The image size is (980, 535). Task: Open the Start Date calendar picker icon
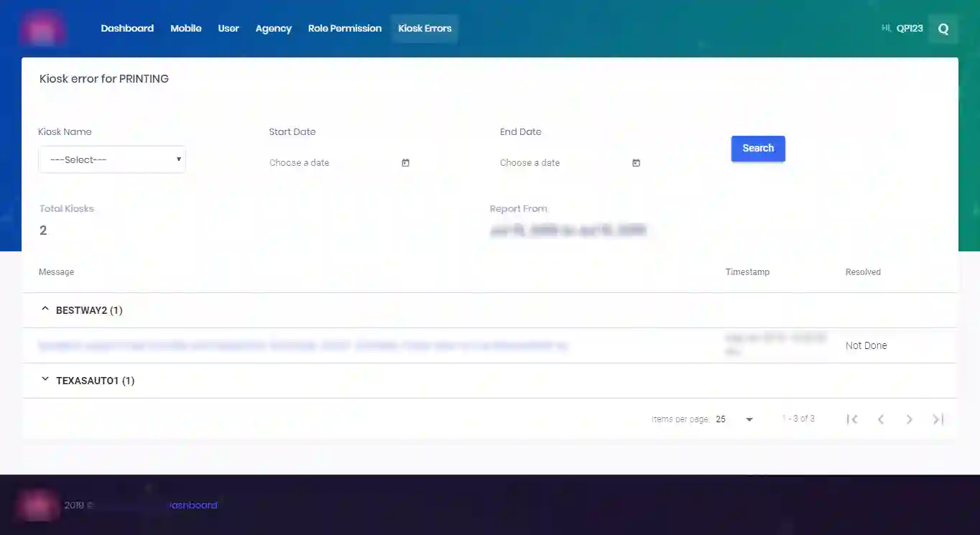(x=405, y=163)
